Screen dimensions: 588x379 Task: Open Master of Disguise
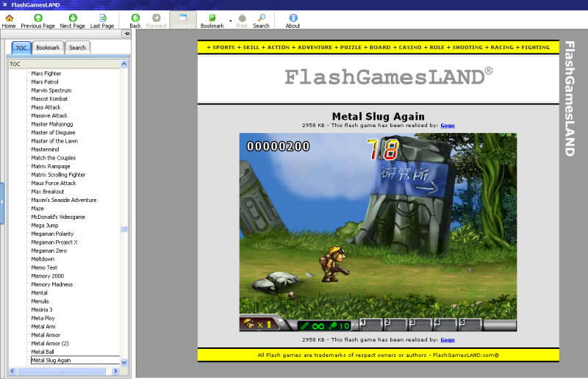(53, 132)
